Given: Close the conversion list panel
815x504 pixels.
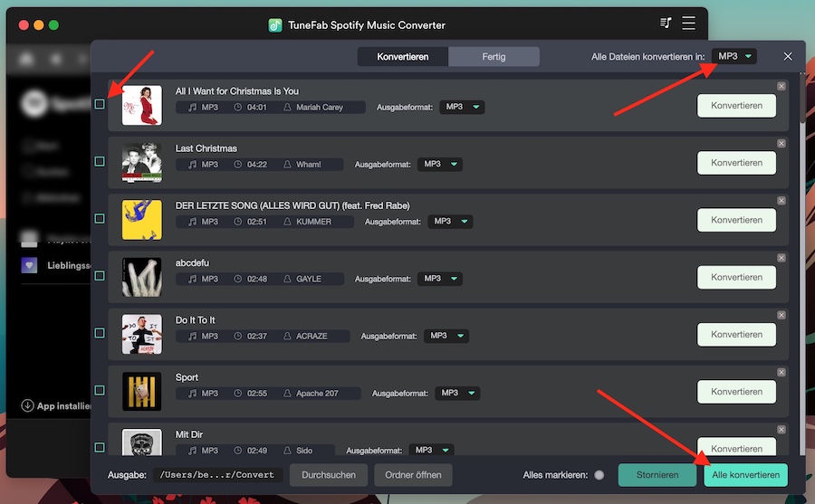Looking at the screenshot, I should click(788, 56).
